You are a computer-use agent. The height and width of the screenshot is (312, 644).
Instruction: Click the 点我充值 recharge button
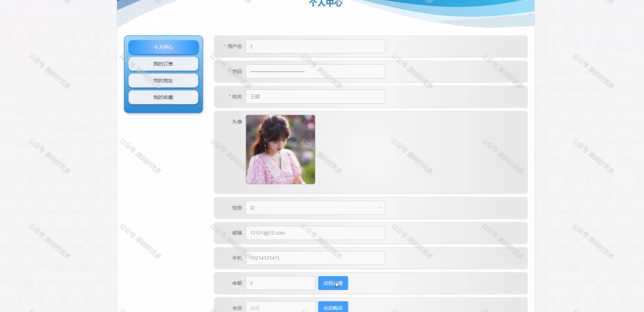coord(333,283)
